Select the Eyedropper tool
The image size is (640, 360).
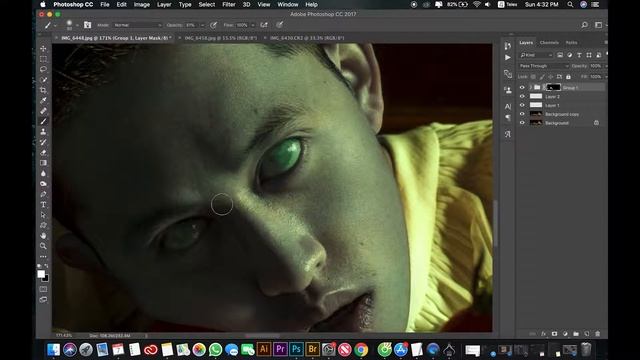43,100
